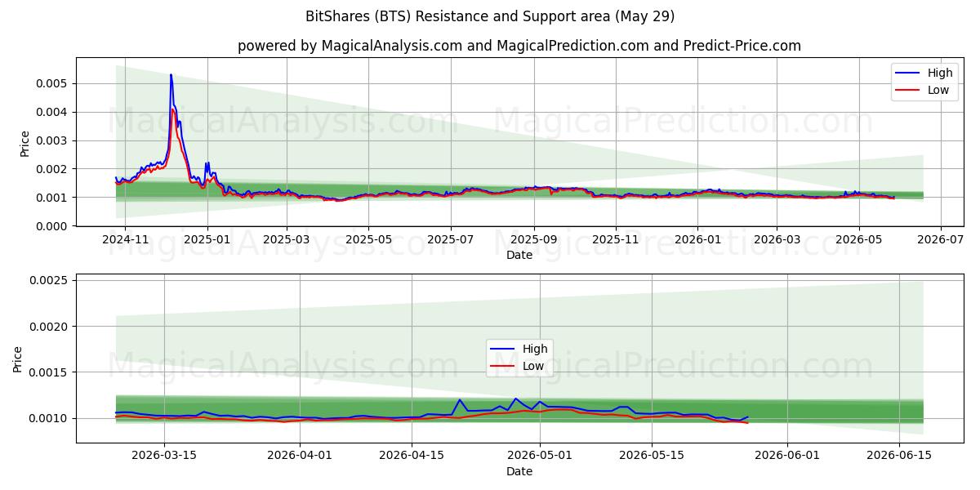Click 'Low' in the top chart legend
The image size is (980, 490).
tap(938, 90)
